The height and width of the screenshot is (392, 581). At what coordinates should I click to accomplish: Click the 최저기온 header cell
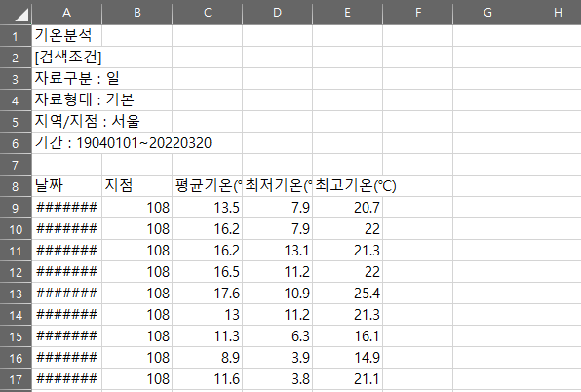[x=277, y=186]
